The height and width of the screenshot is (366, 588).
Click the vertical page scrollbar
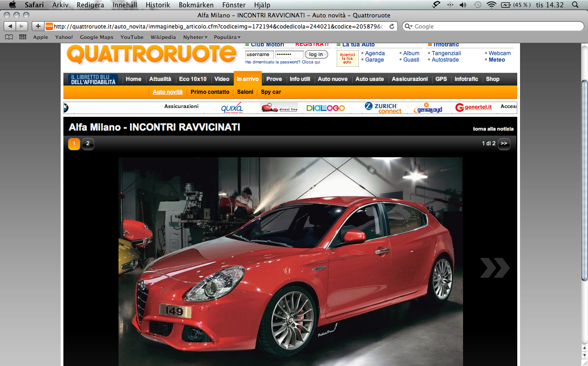pyautogui.click(x=584, y=179)
